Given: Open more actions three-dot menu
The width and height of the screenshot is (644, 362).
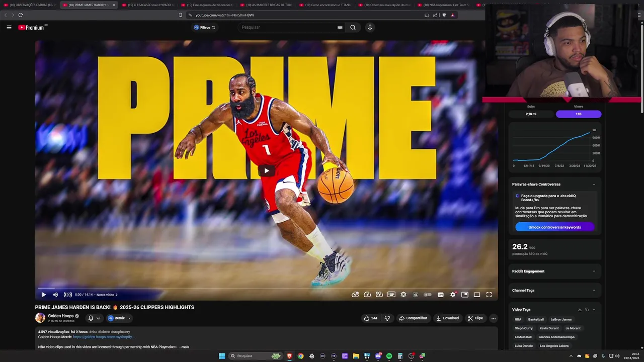Looking at the screenshot, I should tap(494, 318).
